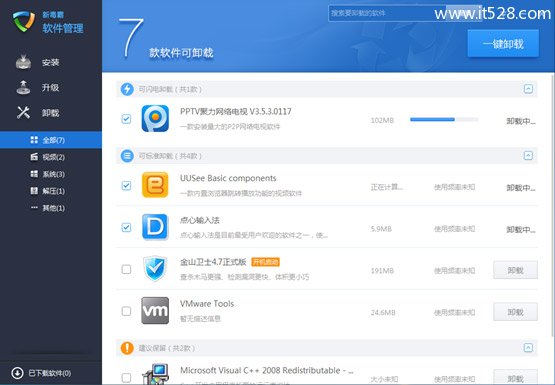
Task: Click the 点心输入法 blue D icon
Action: pyautogui.click(x=155, y=227)
